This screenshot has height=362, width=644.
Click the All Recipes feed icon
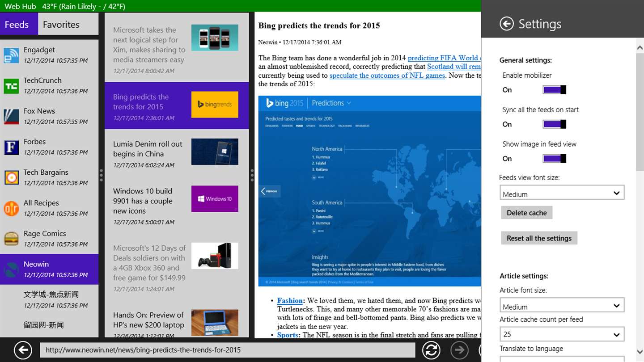click(x=11, y=208)
